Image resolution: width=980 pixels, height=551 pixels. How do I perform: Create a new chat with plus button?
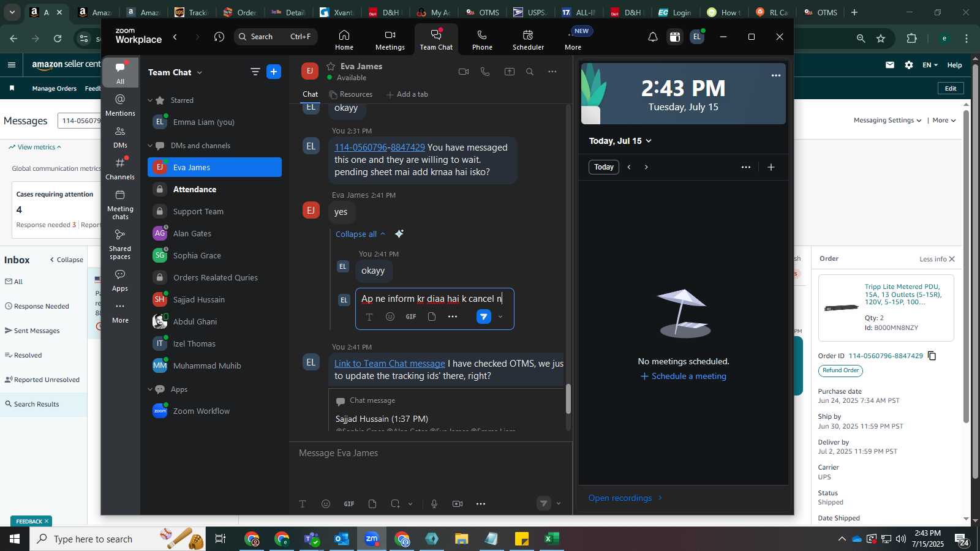[274, 72]
